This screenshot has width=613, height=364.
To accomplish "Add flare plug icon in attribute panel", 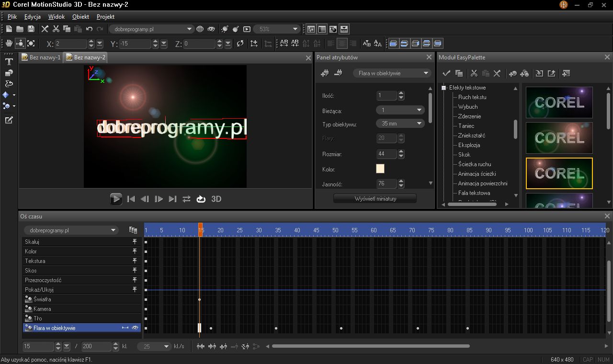I will (x=326, y=73).
